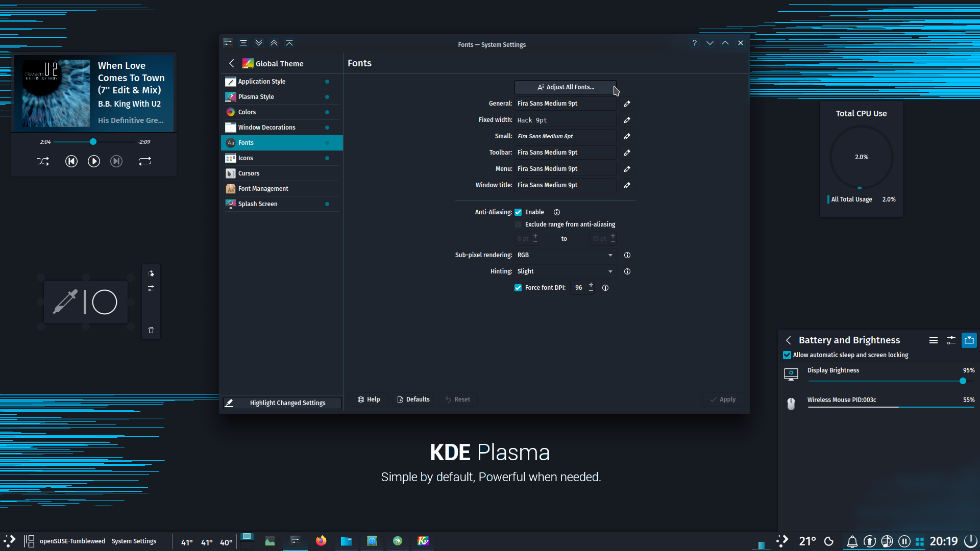Open Firefox from the taskbar

[321, 541]
